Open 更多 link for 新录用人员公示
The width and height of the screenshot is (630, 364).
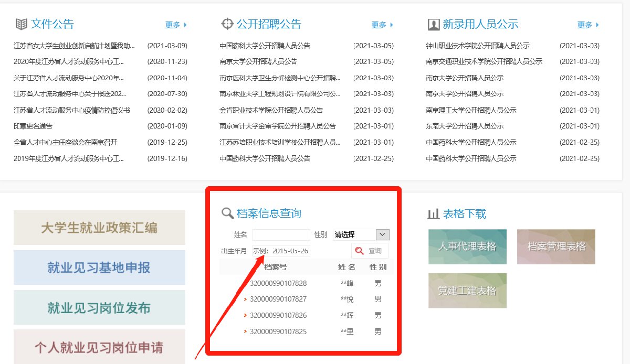tap(588, 25)
